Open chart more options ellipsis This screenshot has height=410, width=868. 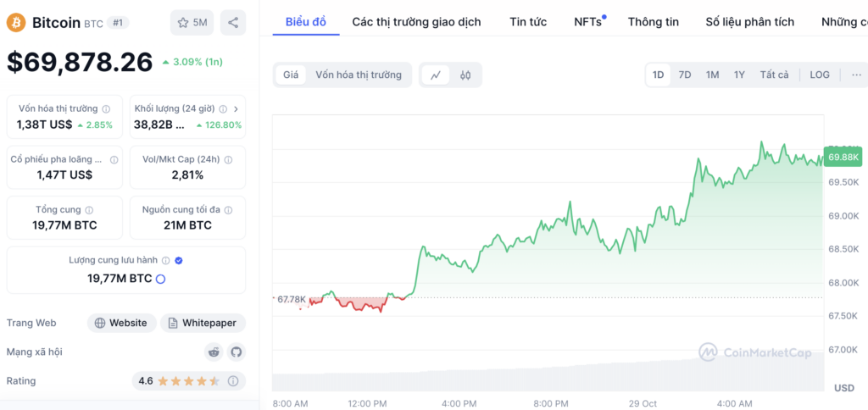tap(856, 75)
